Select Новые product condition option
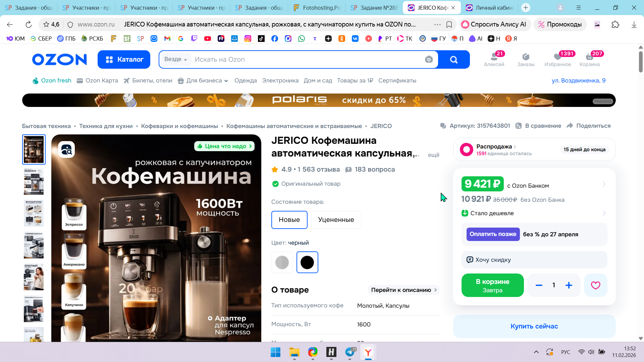 (289, 220)
